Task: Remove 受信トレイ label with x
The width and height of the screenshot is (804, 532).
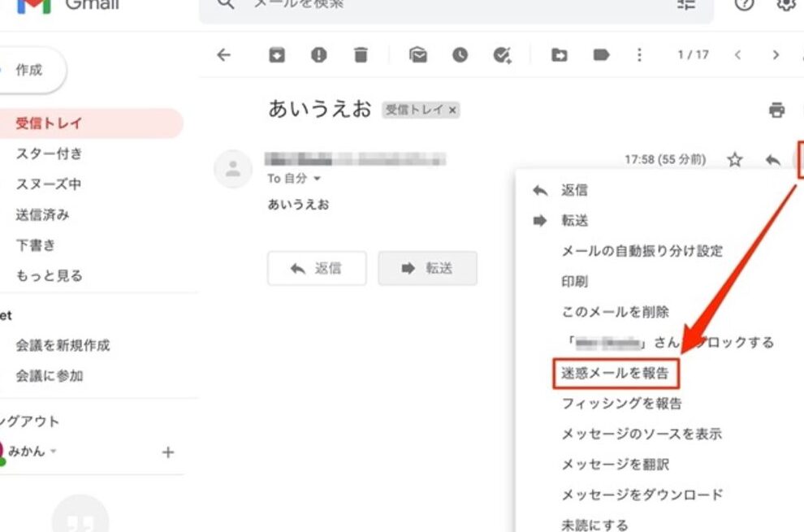Action: pyautogui.click(x=452, y=110)
